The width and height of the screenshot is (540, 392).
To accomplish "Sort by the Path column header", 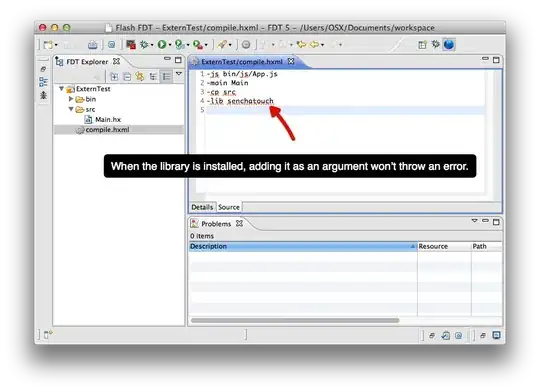I will coord(487,247).
